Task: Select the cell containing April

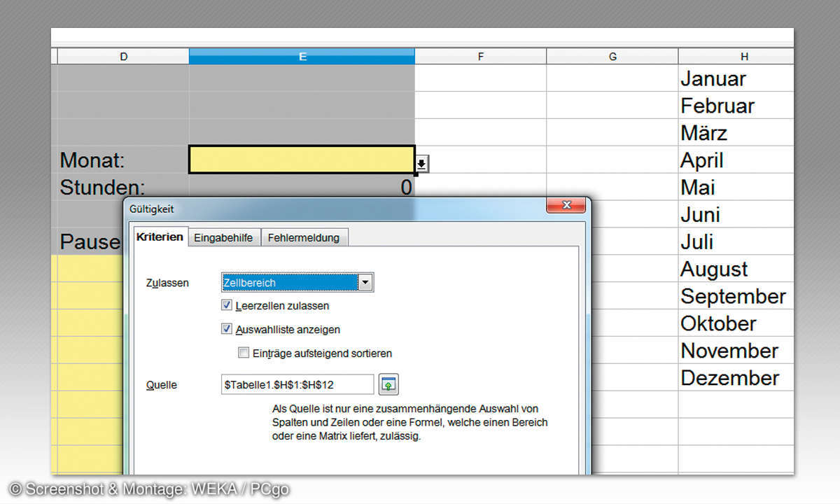Action: pyautogui.click(x=736, y=160)
